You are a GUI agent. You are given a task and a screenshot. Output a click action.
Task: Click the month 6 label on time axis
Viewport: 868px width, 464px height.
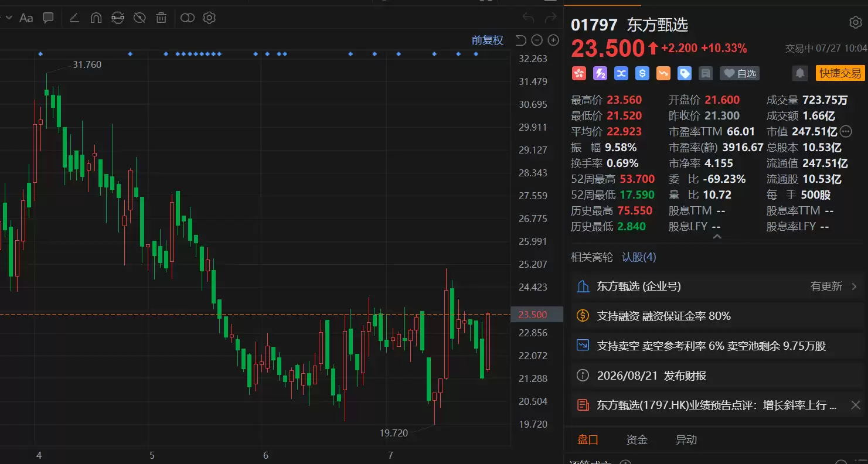(x=265, y=455)
